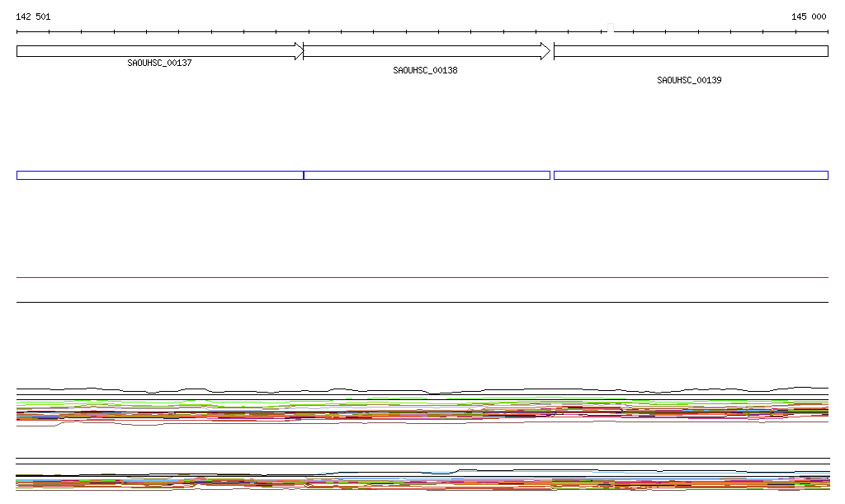Screen dimensions: 845x504
Task: Click the wavy black line above upper band
Action: [x=422, y=390]
